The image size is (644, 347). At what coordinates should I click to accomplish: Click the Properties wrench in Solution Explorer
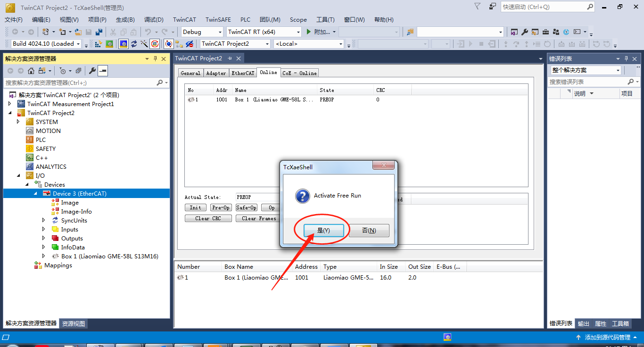[92, 71]
